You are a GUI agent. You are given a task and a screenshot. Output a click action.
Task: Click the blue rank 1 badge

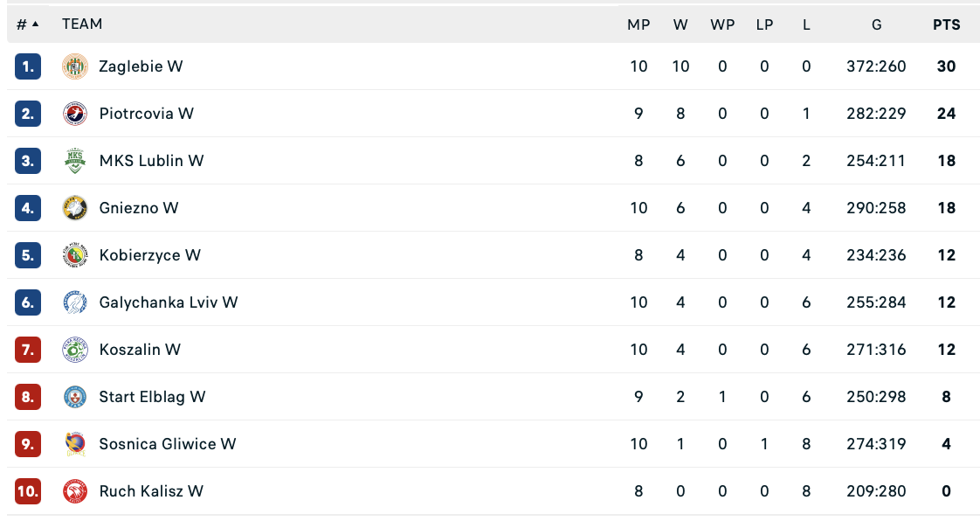coord(28,66)
